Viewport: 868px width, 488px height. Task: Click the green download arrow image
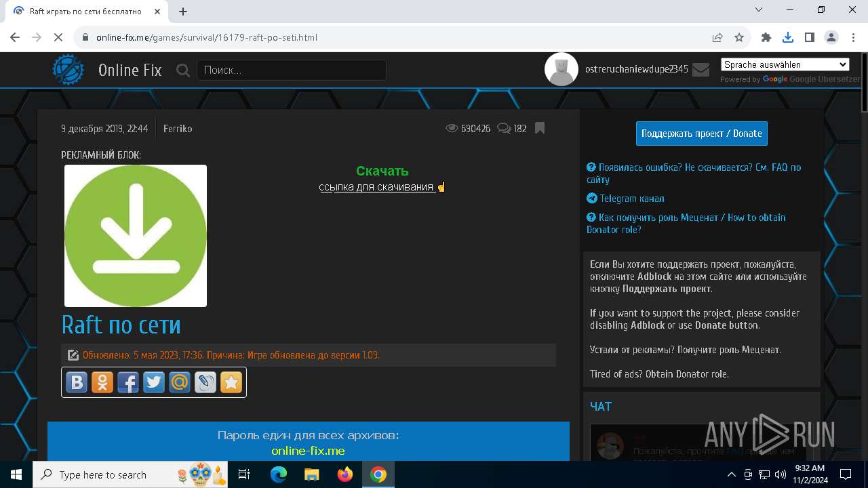[x=136, y=236]
